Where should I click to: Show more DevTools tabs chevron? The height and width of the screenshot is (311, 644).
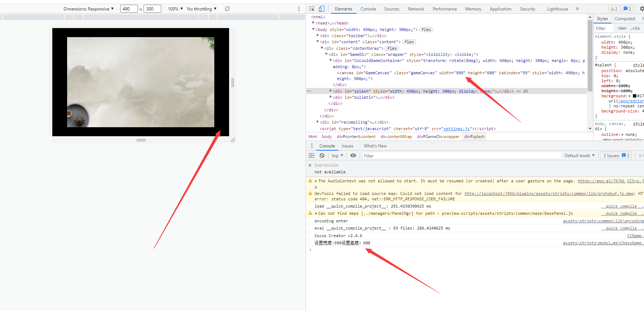577,9
